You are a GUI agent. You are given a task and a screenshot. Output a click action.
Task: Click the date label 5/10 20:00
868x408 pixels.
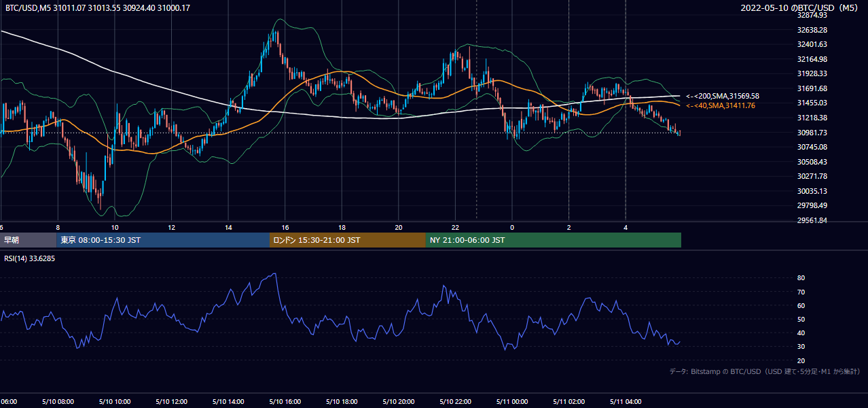(399, 402)
